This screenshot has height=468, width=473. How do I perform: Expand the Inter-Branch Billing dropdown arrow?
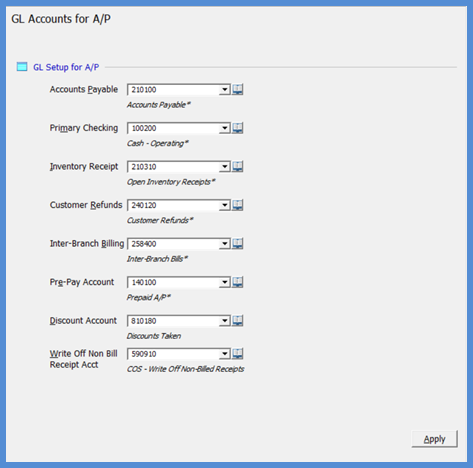(x=225, y=244)
